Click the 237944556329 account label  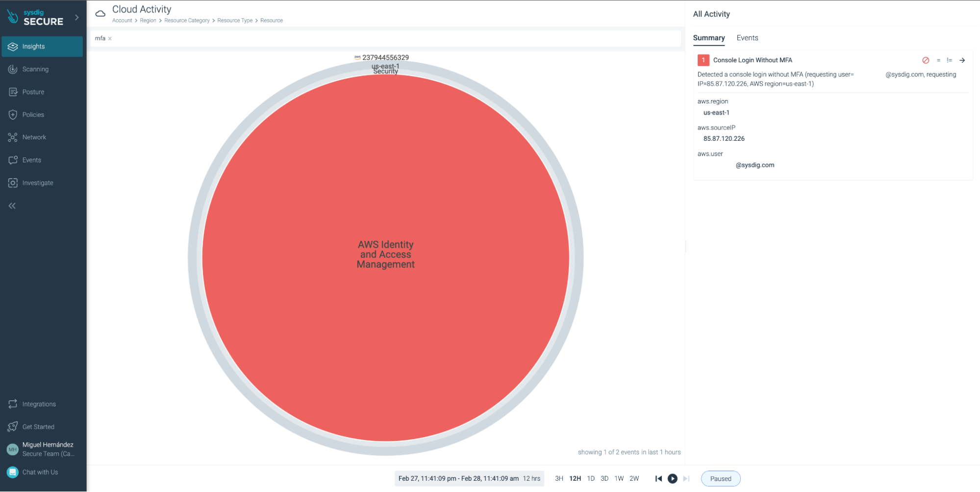coord(385,58)
